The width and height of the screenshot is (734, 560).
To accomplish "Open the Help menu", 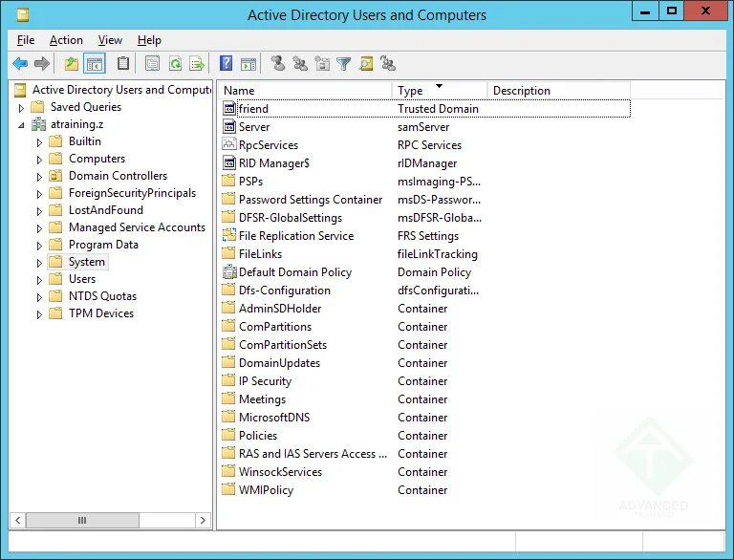I will tap(149, 40).
